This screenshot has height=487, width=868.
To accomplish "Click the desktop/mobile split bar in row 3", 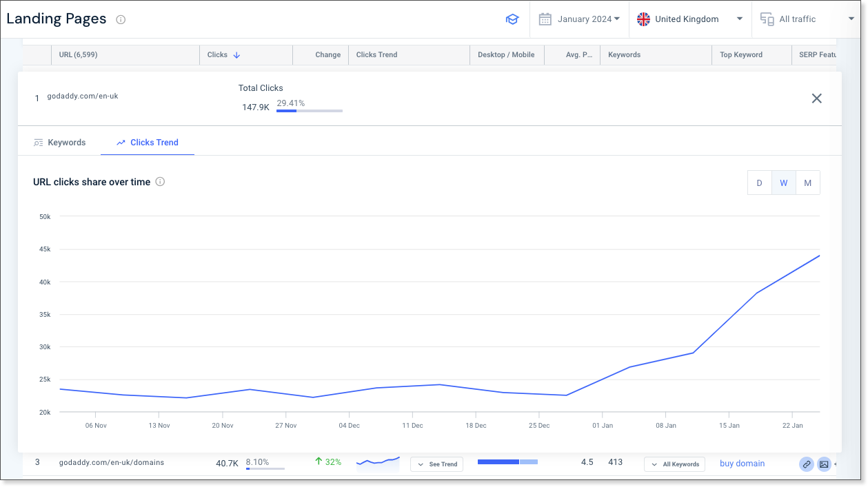I will (x=507, y=462).
